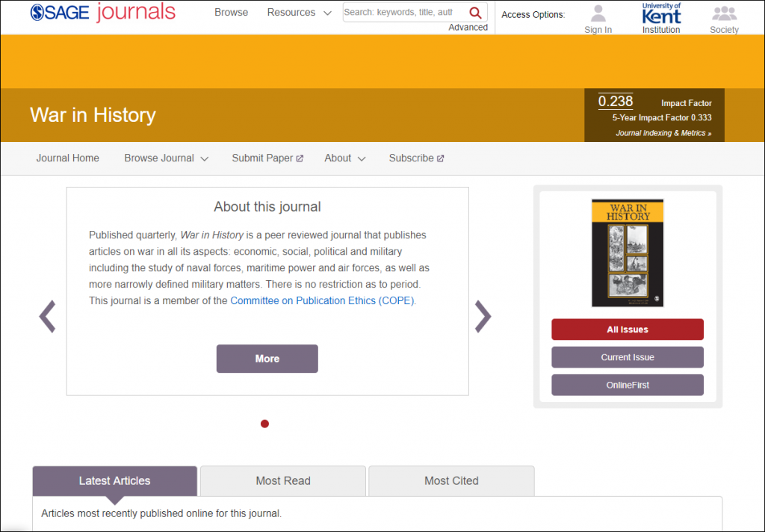Advance carousel with right arrow

click(483, 316)
